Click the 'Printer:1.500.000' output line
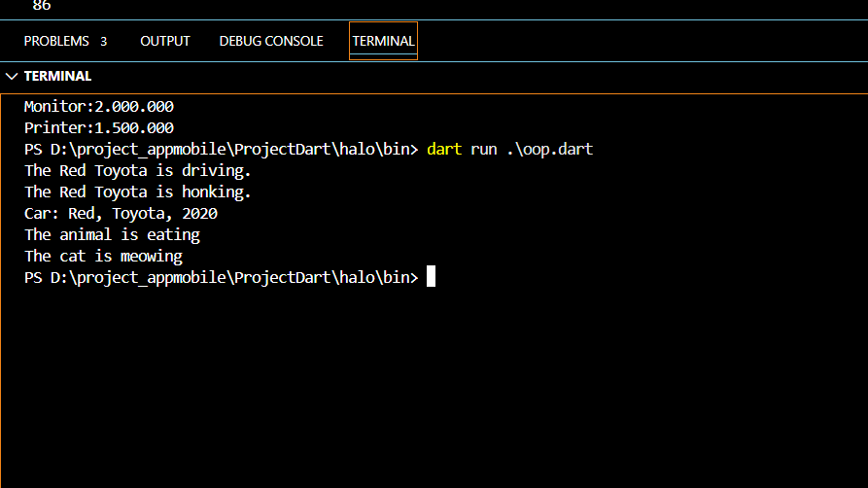The width and height of the screenshot is (868, 488). pyautogui.click(x=99, y=128)
